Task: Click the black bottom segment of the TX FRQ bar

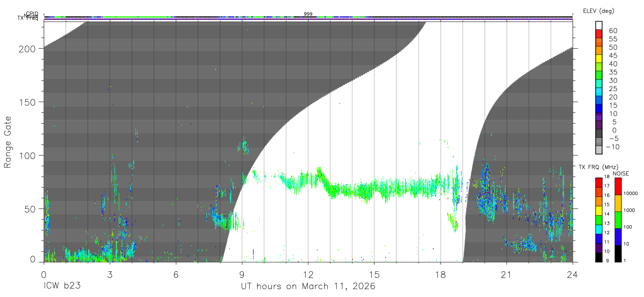Action: [599, 257]
